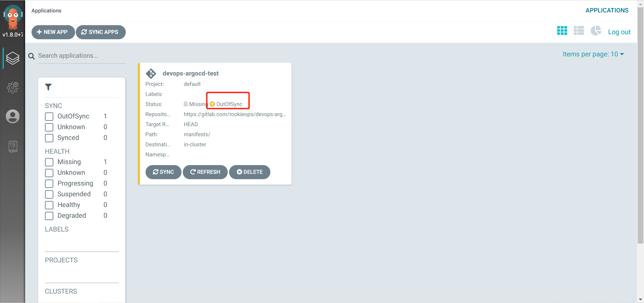644x303 pixels.
Task: Refresh the devops-argocd-test application
Action: pos(205,172)
